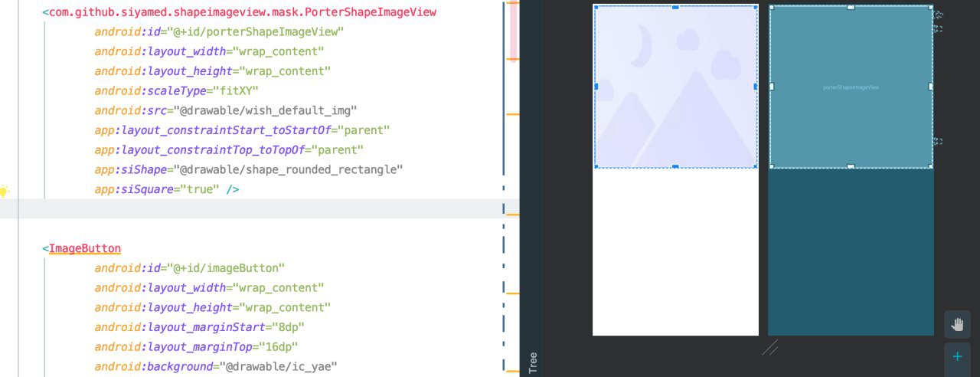The image size is (980, 377).
Task: Click app:siSquare="true" line
Action: [167, 189]
